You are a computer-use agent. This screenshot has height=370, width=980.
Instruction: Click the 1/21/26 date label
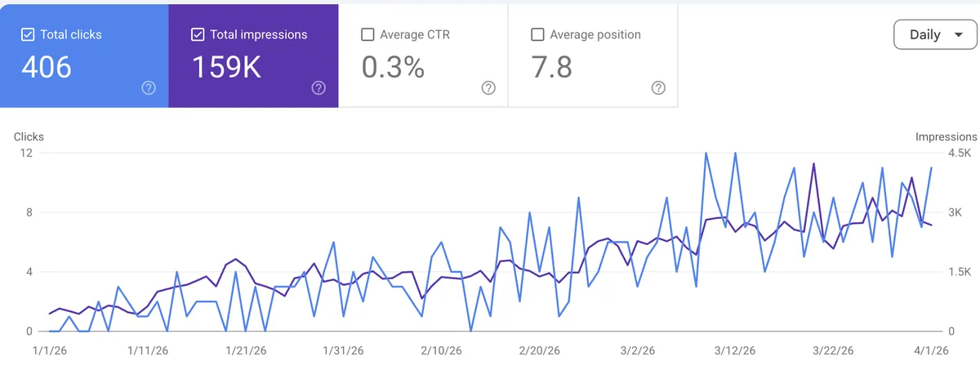[247, 351]
